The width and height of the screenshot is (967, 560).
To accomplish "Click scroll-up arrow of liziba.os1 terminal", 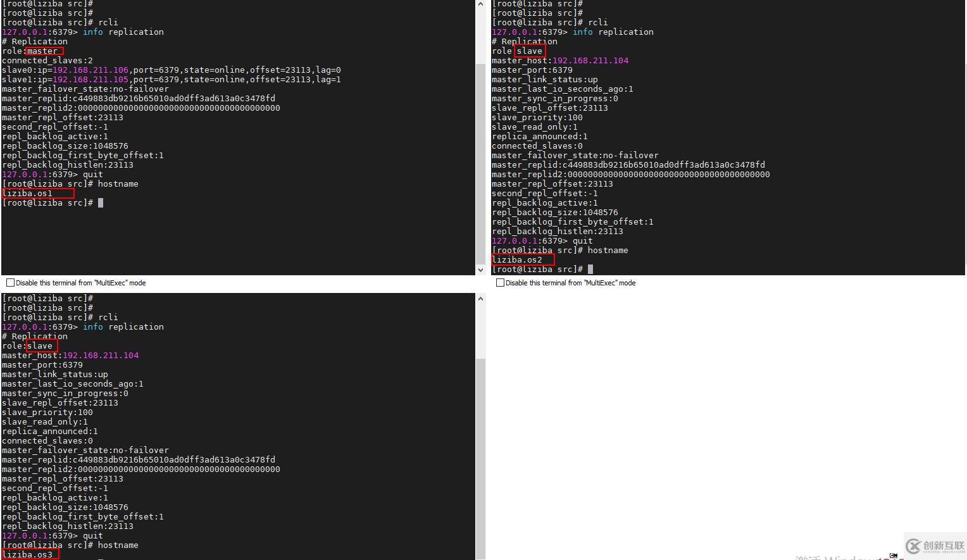I will (480, 4).
